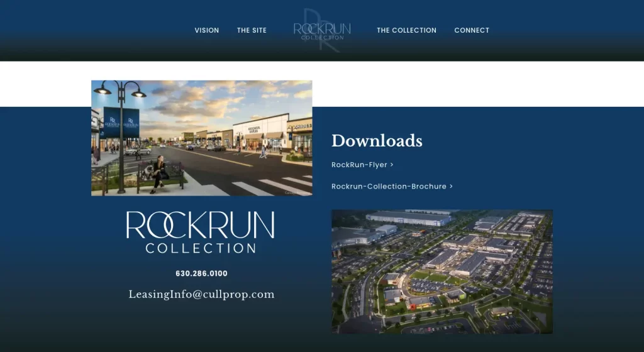The height and width of the screenshot is (352, 644).
Task: Click the arrow after Rockrun-Collection-Brochure
Action: (451, 187)
